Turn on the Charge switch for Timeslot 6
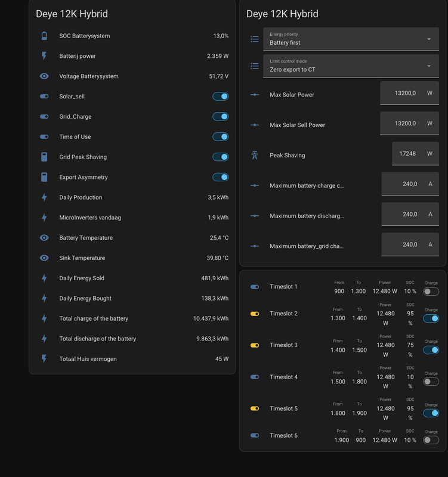 (431, 440)
